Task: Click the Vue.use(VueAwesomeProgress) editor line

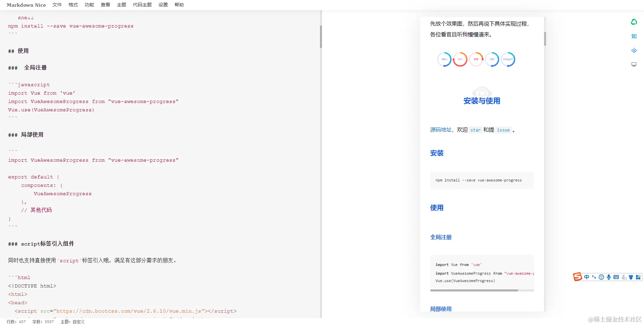Action: [51, 110]
